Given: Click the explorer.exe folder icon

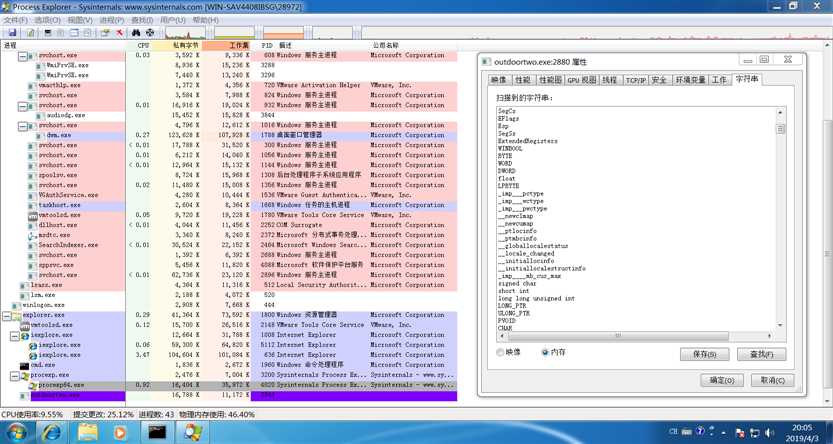Looking at the screenshot, I should pyautogui.click(x=17, y=315).
